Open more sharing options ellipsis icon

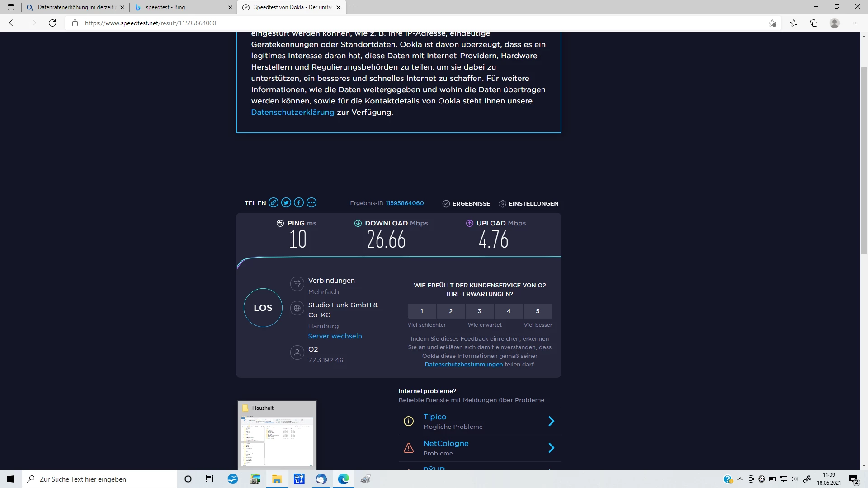click(311, 203)
